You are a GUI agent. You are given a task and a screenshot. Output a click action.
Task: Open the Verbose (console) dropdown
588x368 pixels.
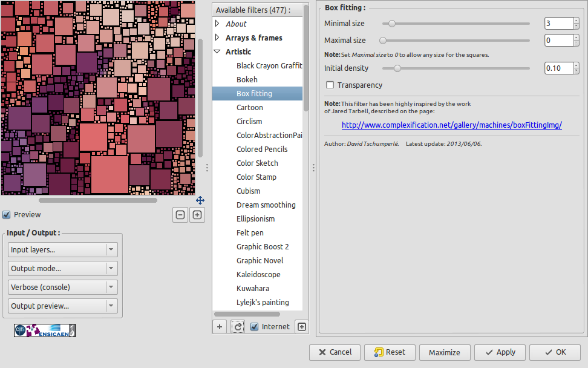tap(63, 287)
